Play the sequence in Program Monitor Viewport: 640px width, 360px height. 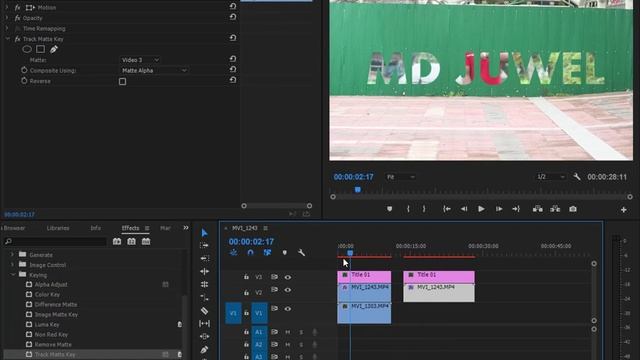click(x=481, y=209)
